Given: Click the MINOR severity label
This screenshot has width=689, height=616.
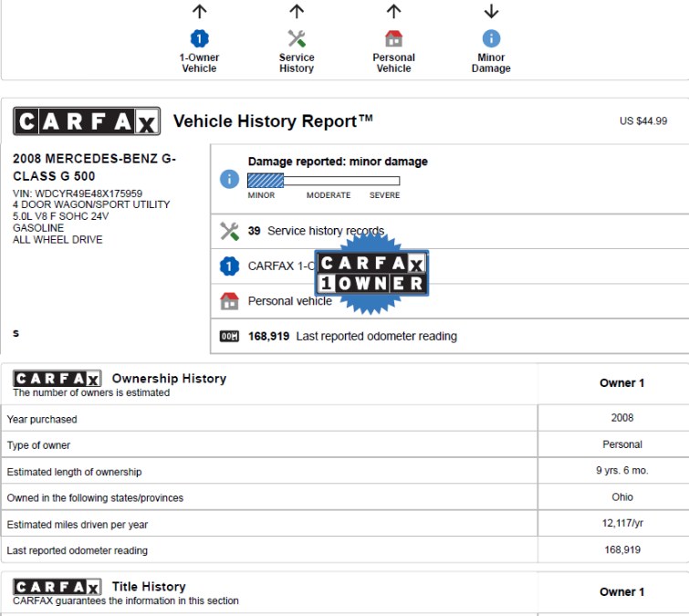Looking at the screenshot, I should click(x=261, y=195).
